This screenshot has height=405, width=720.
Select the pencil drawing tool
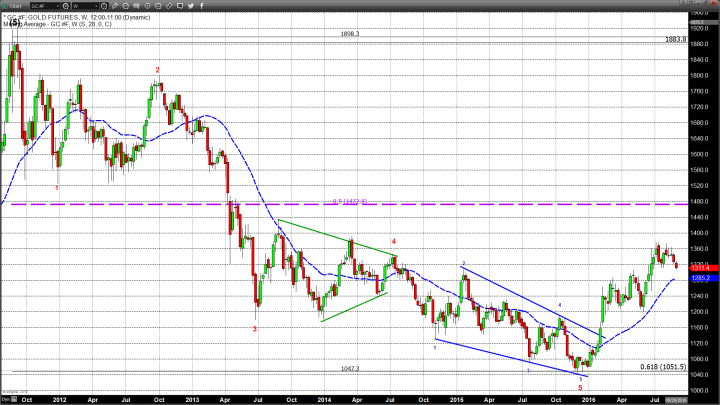[115, 6]
